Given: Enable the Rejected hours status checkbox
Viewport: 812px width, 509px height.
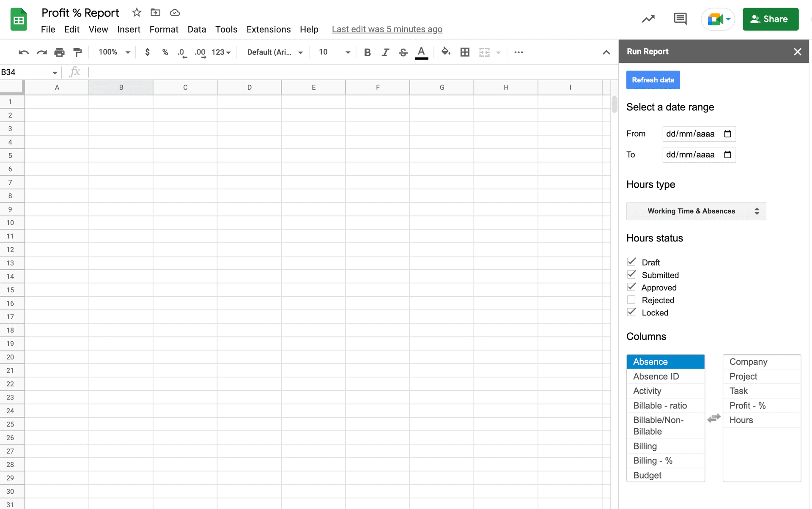Looking at the screenshot, I should coord(631,299).
